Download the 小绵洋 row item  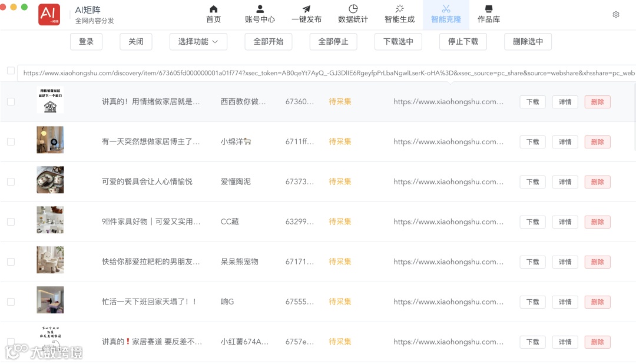[532, 142]
